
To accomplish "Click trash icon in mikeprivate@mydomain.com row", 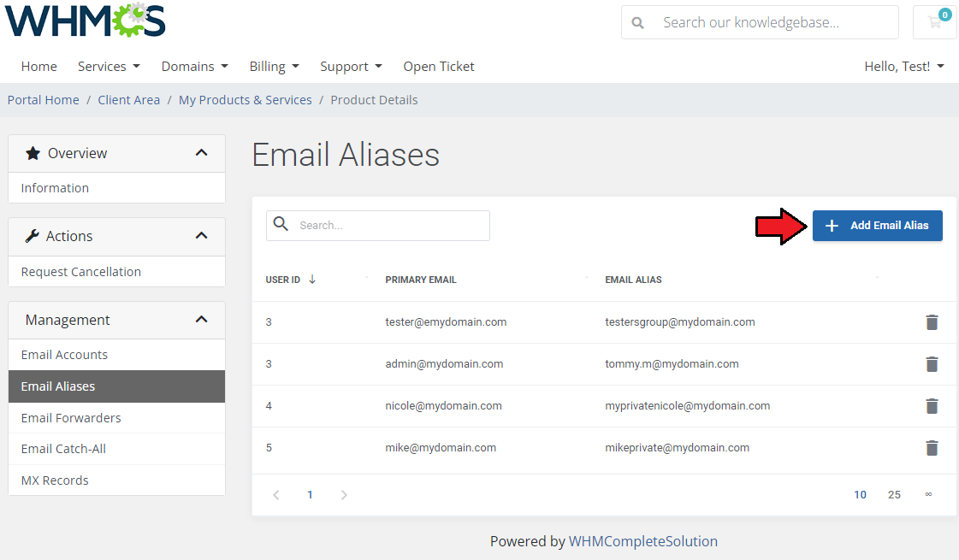I will [932, 448].
